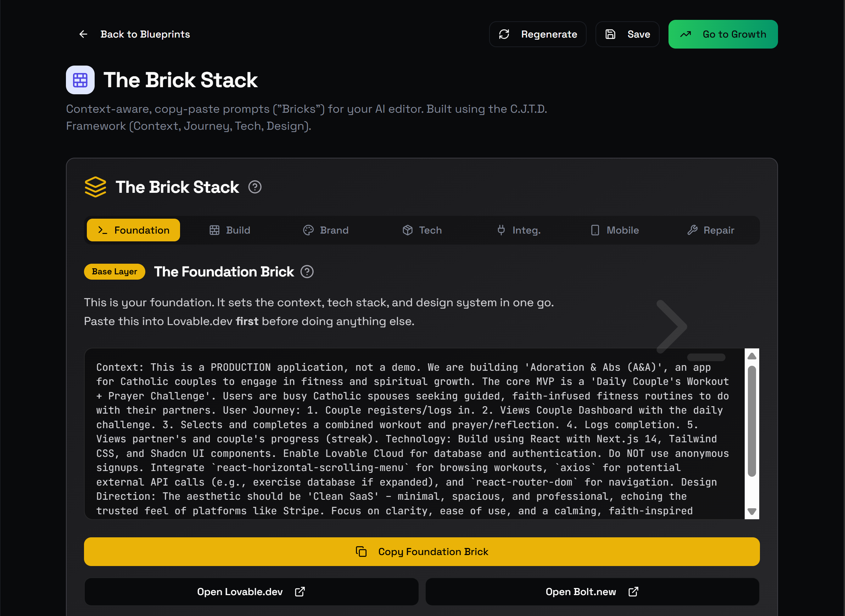The width and height of the screenshot is (845, 616).
Task: Click the external link icon on Open Bolt.new
Action: click(x=633, y=592)
